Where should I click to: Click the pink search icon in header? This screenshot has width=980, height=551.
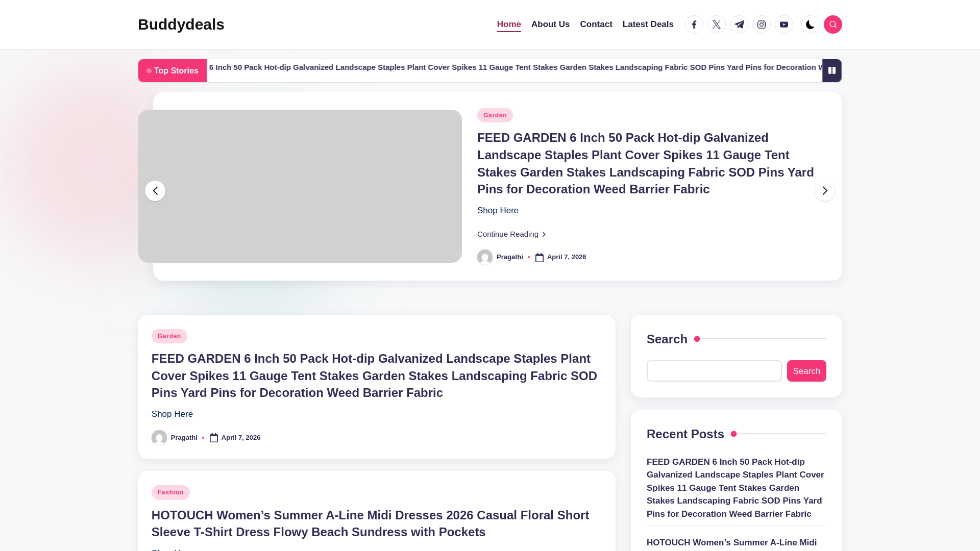point(832,24)
